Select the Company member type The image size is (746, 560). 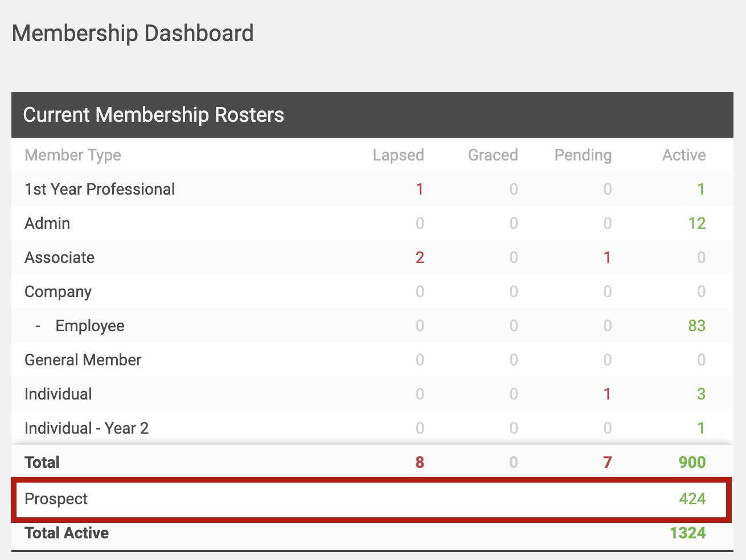tap(58, 291)
